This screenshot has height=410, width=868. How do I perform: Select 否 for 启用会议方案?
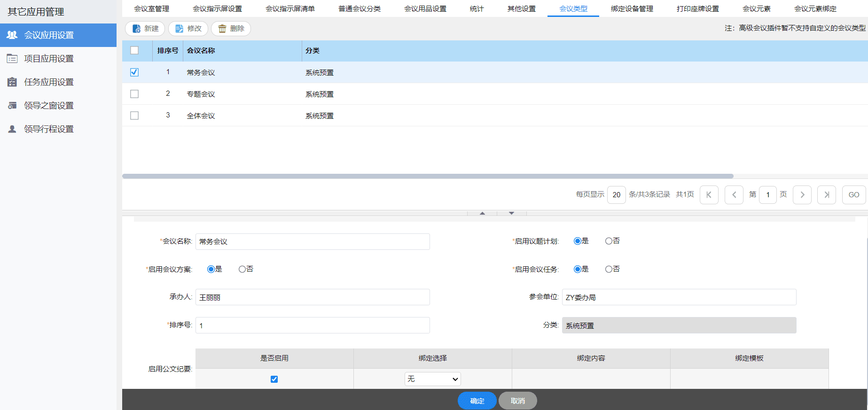(x=242, y=269)
